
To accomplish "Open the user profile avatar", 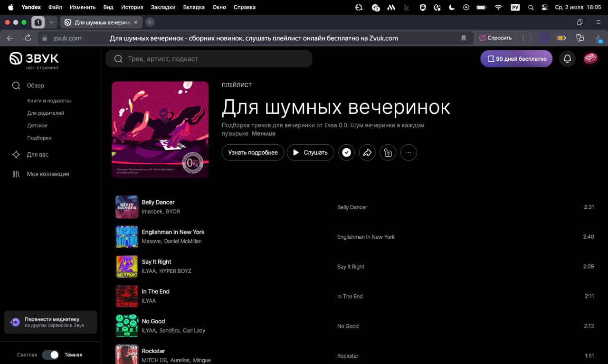I will tap(590, 59).
